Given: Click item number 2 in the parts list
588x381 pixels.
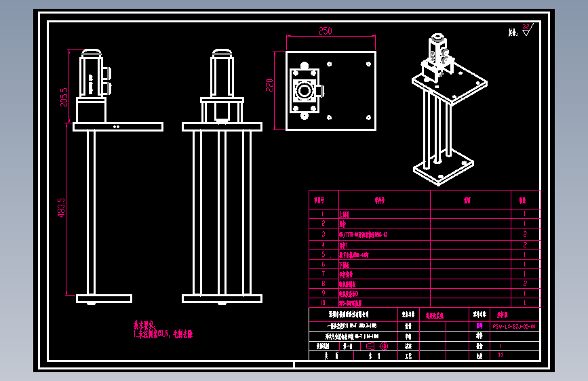Looking at the screenshot, I should click(x=324, y=223).
